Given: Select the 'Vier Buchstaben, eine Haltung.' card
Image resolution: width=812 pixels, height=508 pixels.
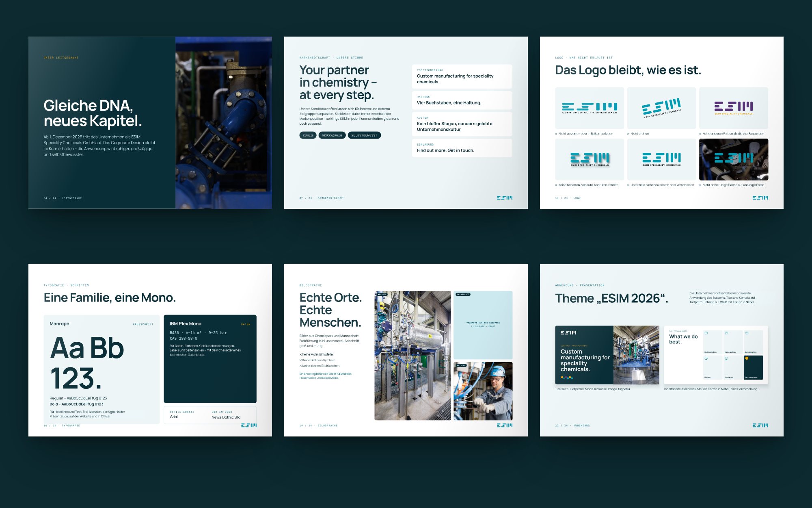Looking at the screenshot, I should (x=462, y=100).
